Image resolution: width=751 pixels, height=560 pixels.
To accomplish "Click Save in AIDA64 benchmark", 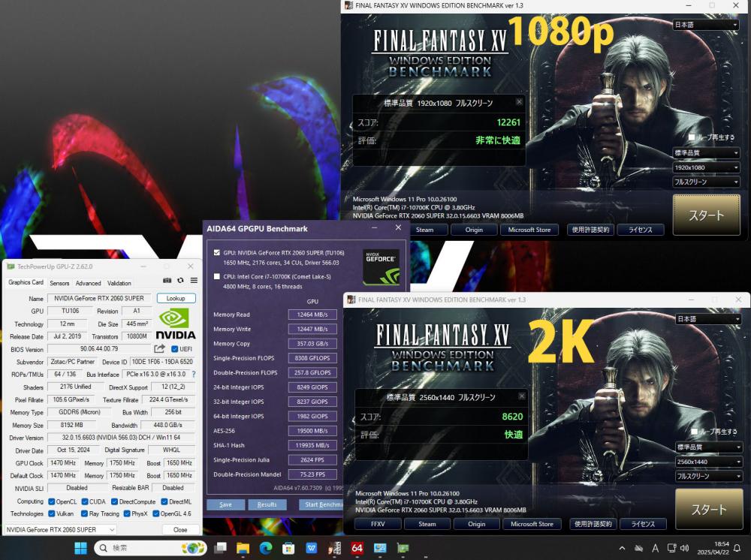I will point(225,504).
